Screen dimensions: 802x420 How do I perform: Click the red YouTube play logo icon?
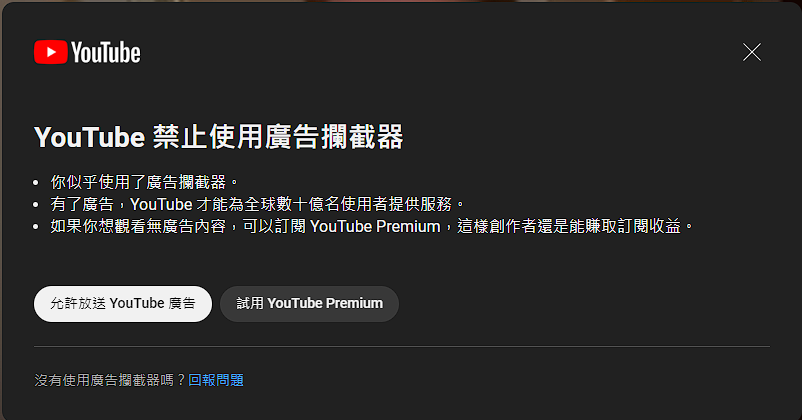[51, 52]
